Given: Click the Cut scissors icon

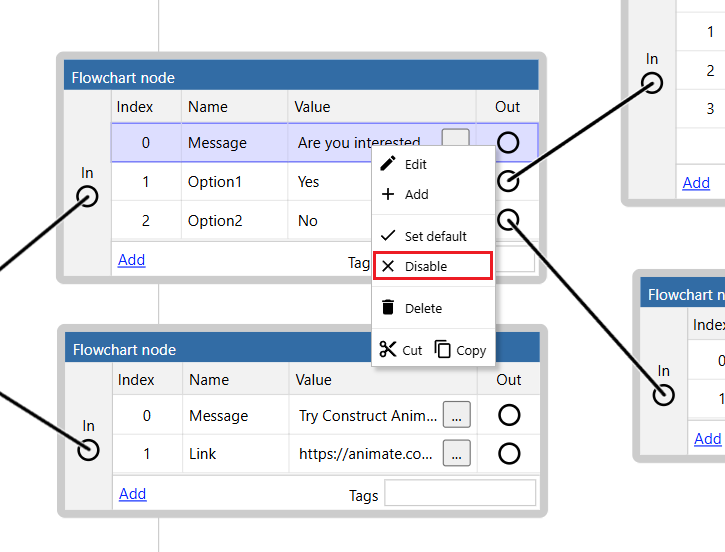Looking at the screenshot, I should coord(388,350).
